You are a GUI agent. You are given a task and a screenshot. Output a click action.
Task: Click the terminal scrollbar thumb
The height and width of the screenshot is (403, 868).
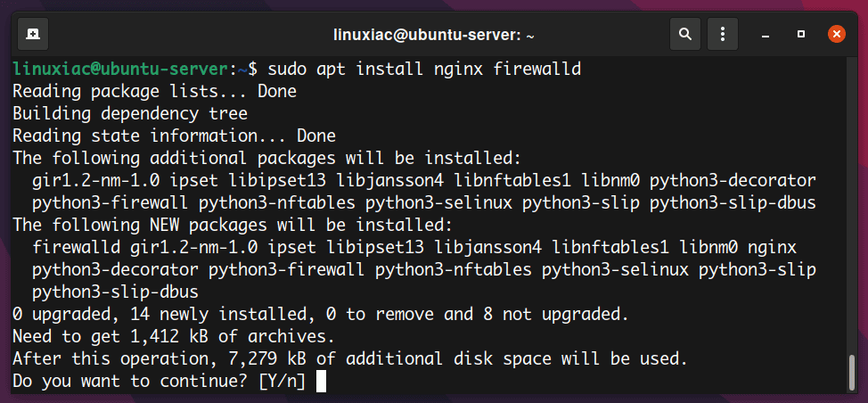(852, 373)
